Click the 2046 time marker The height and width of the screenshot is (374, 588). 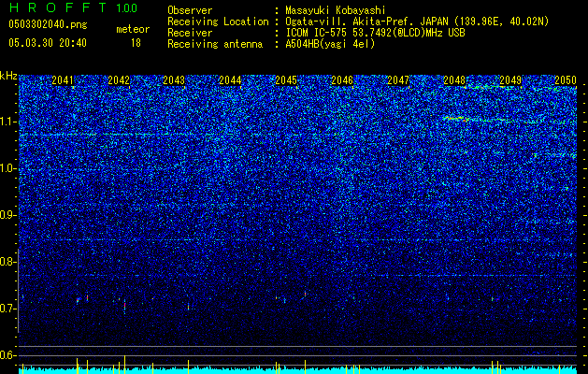[342, 80]
